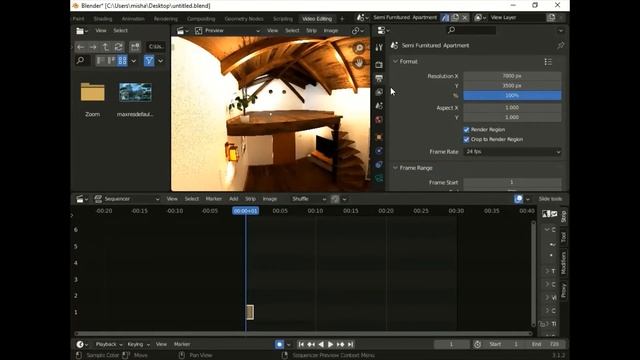Open the Shuffle overlap mode dropdown
The height and width of the screenshot is (360, 640).
(x=309, y=199)
